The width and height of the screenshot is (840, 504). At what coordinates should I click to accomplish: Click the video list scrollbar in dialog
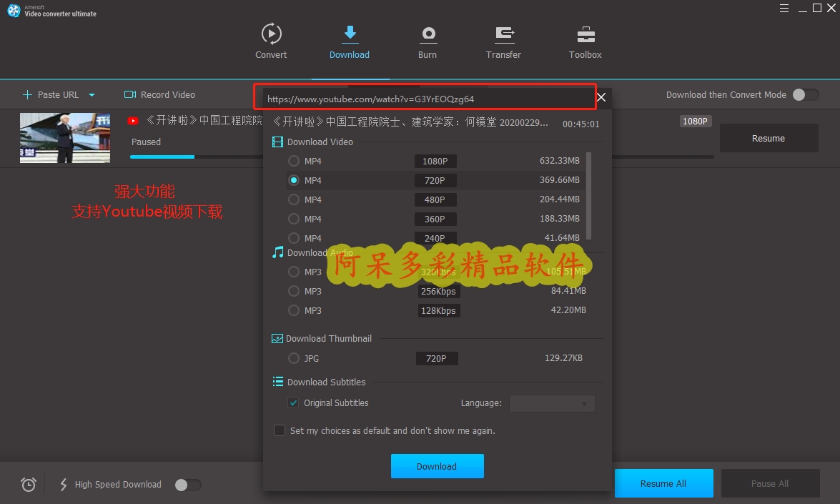589,195
